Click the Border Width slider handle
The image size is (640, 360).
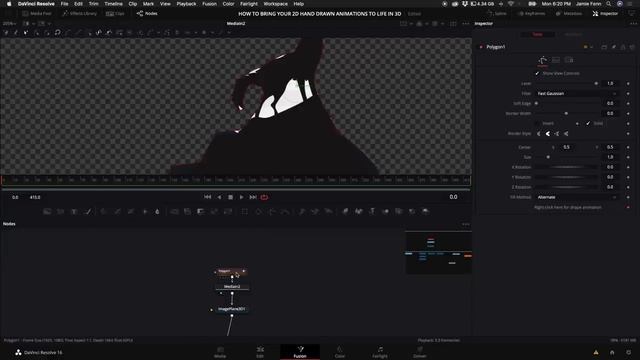[x=566, y=113]
